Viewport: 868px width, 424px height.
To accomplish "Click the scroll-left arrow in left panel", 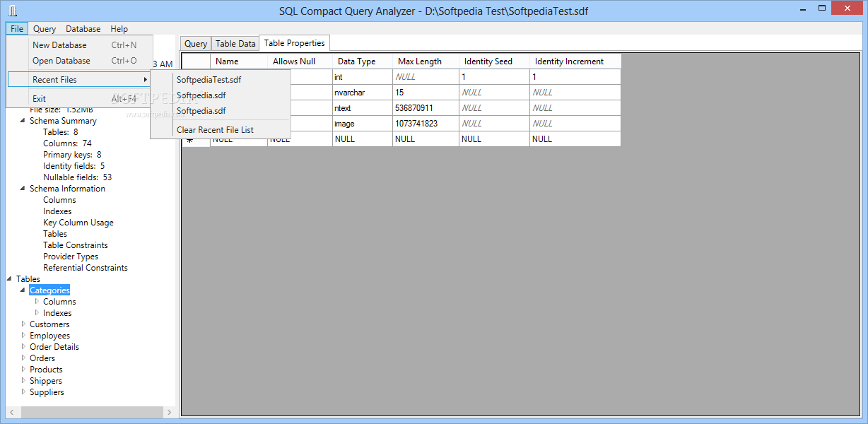I will 11,412.
